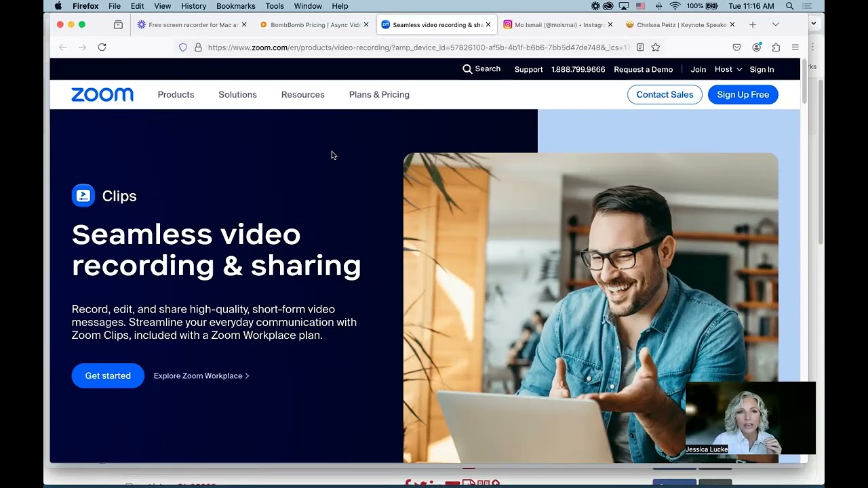
Task: Open the Extensions puzzle icon
Action: click(776, 47)
